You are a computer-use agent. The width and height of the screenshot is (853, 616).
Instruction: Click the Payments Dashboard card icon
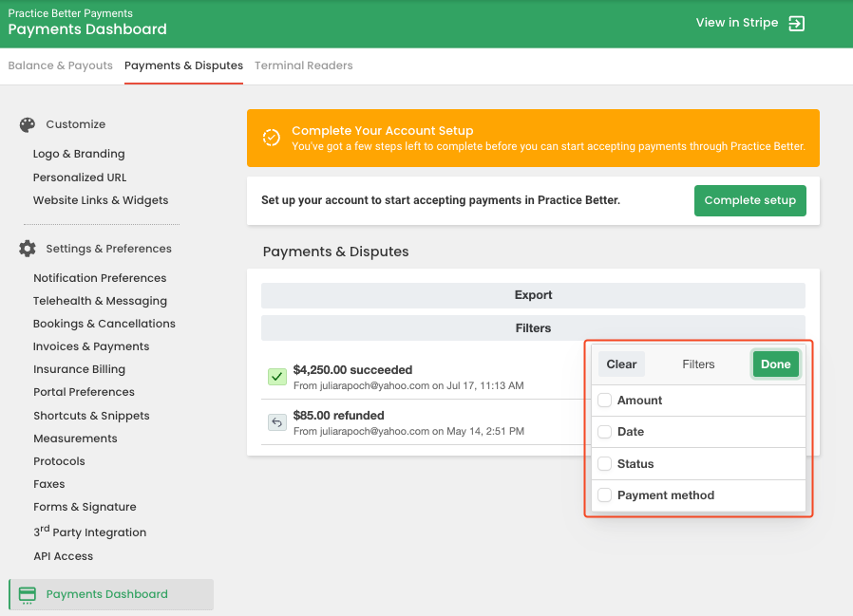tap(27, 594)
